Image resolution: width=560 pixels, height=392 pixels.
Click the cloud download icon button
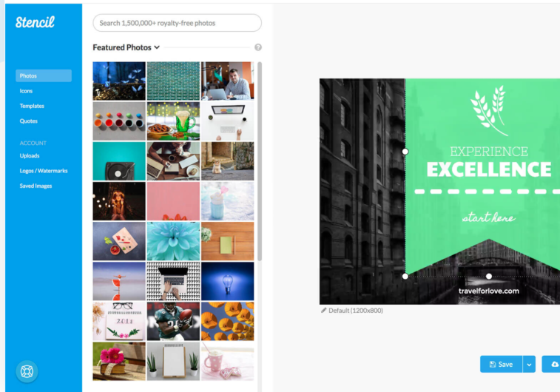pos(553,364)
